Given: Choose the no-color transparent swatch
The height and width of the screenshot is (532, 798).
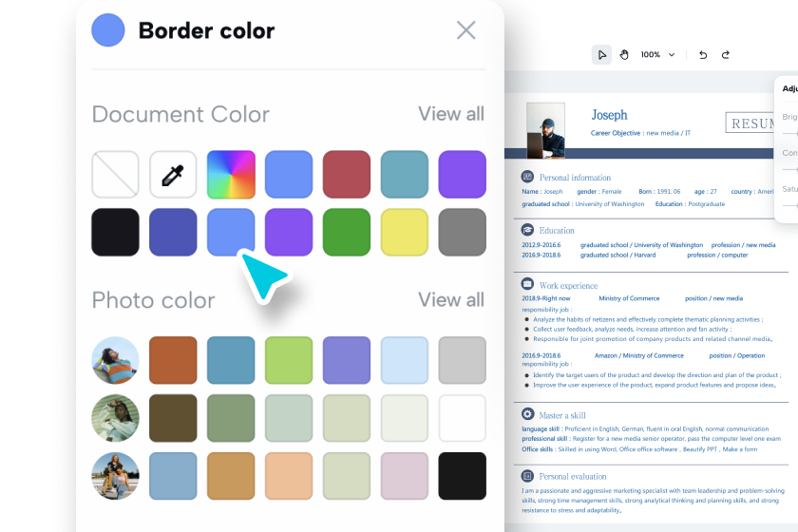Looking at the screenshot, I should point(115,175).
